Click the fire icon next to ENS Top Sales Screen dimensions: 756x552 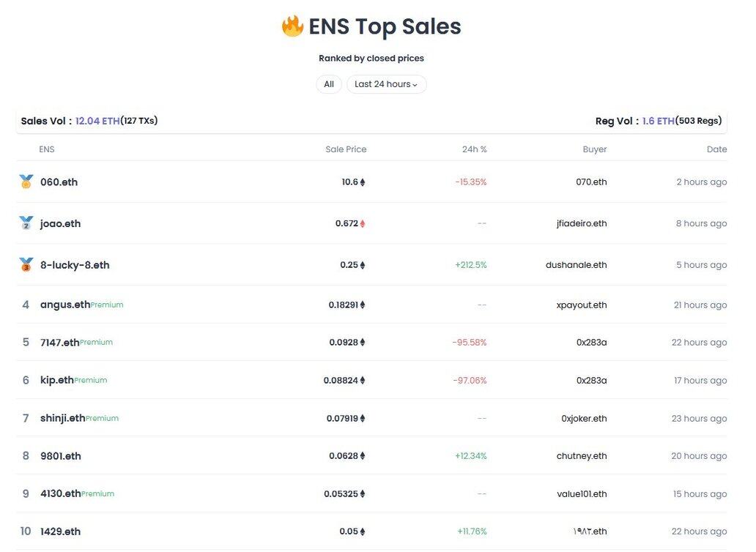click(x=292, y=26)
